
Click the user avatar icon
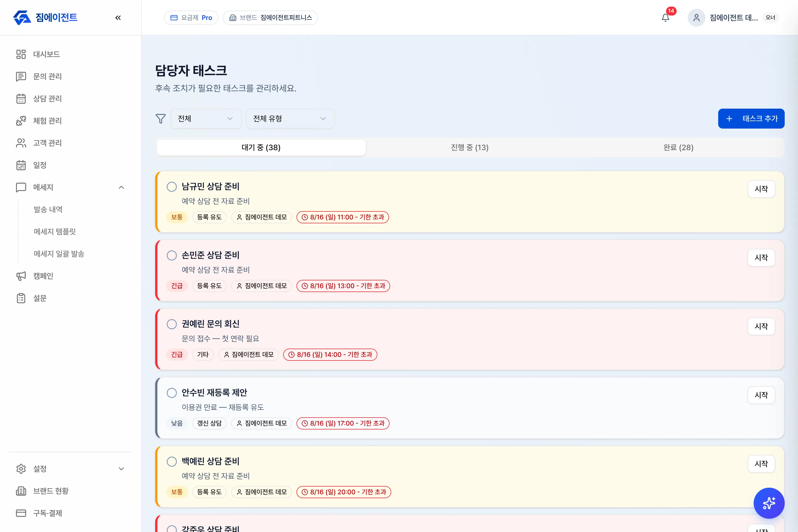(x=696, y=18)
